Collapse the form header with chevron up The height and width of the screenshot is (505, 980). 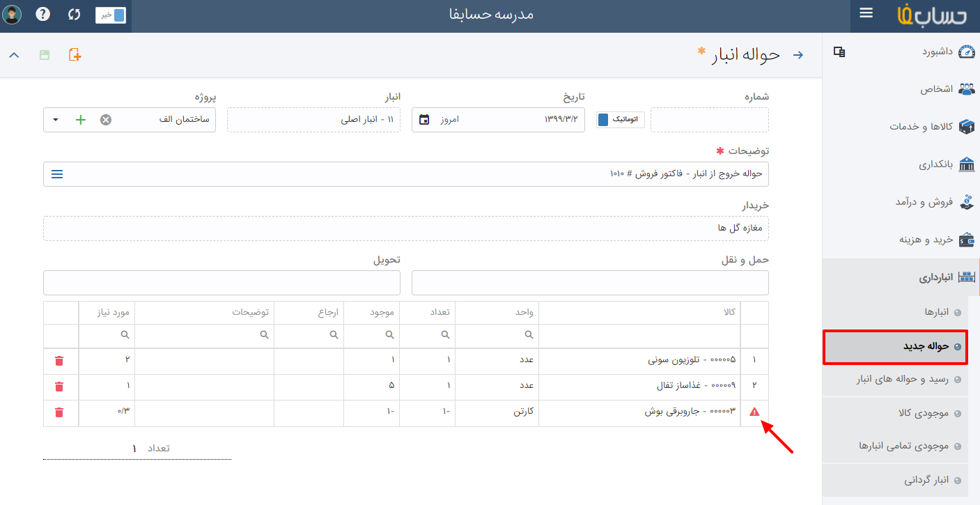[x=14, y=55]
